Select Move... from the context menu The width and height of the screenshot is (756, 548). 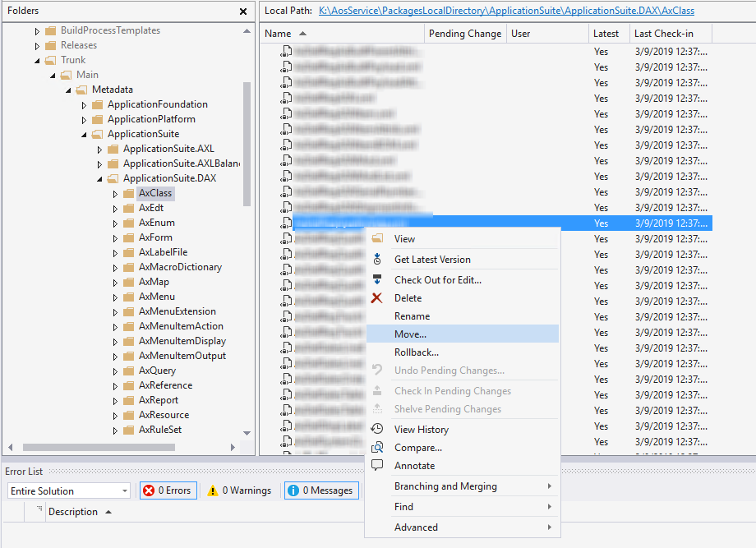click(x=410, y=334)
